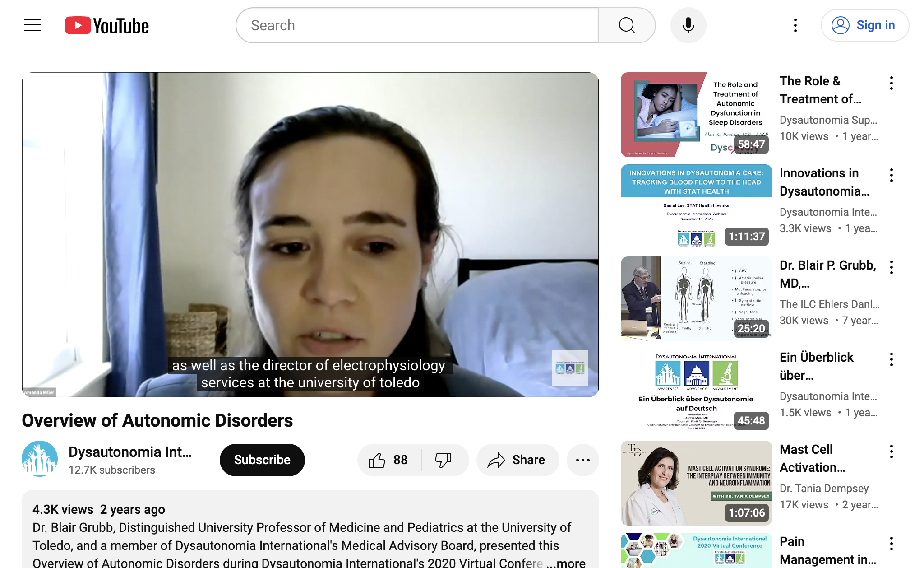Open 'Dr. Blair P. Grubb, MD,...' title
The width and height of the screenshot is (924, 568).
click(x=828, y=274)
